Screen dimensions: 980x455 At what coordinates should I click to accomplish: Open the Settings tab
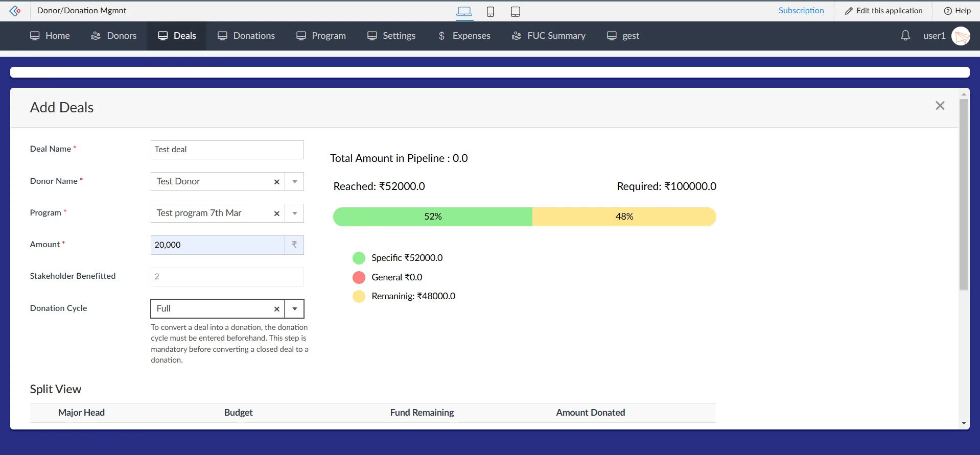coord(391,36)
